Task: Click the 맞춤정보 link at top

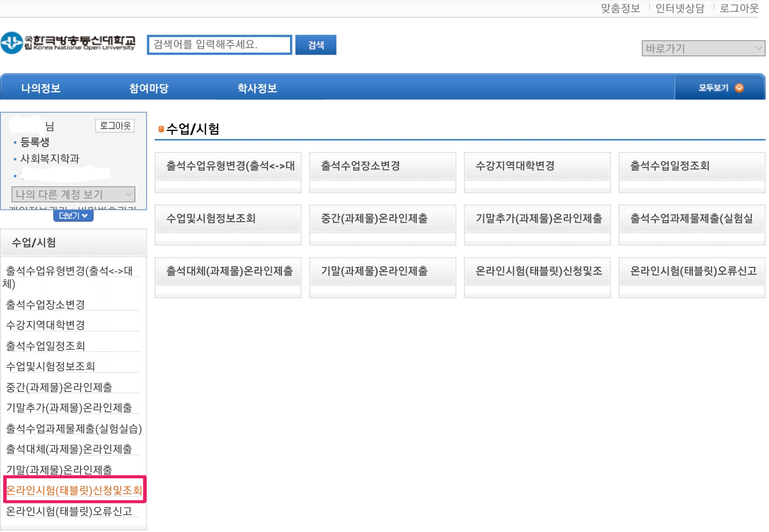Action: 620,8
